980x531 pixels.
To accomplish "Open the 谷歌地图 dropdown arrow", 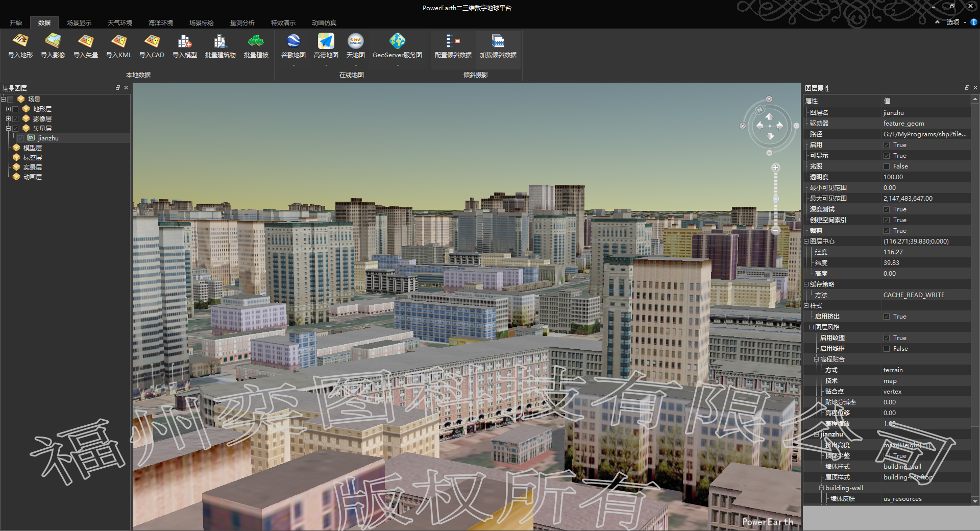I will click(x=293, y=65).
